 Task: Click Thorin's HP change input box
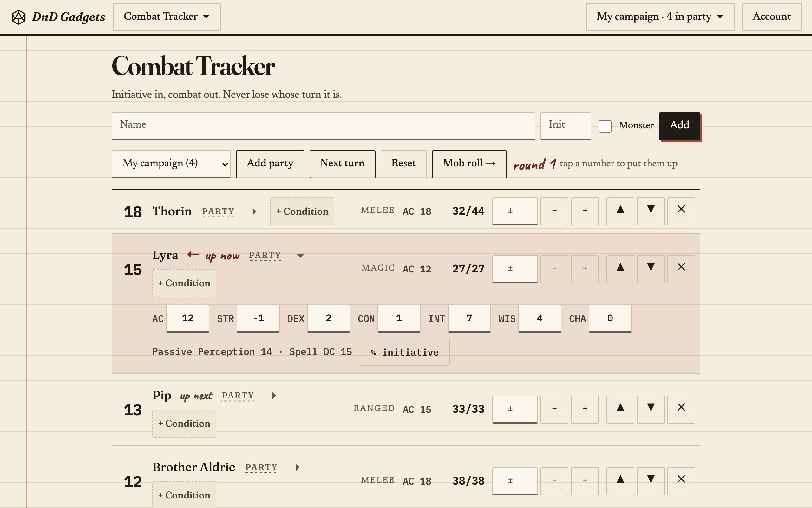click(515, 211)
